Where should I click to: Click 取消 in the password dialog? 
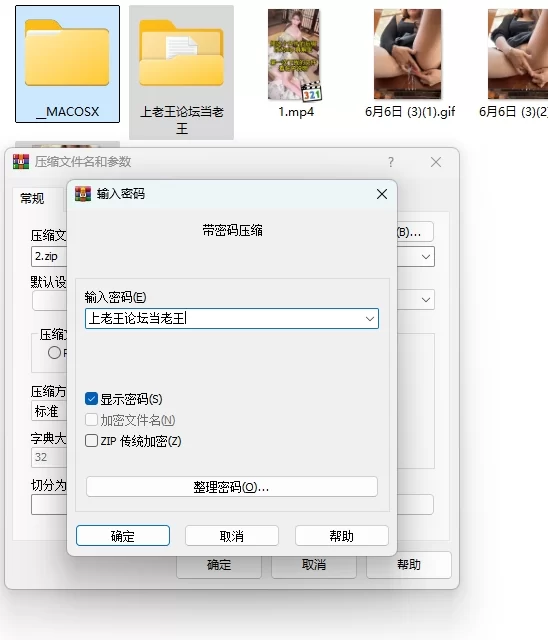pyautogui.click(x=232, y=536)
